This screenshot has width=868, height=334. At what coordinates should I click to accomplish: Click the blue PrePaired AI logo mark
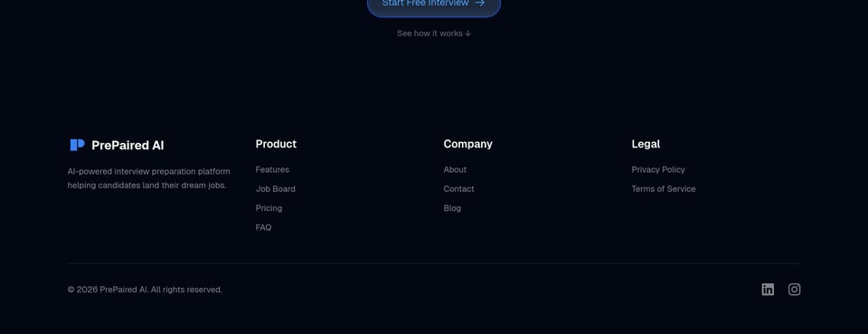[x=77, y=145]
